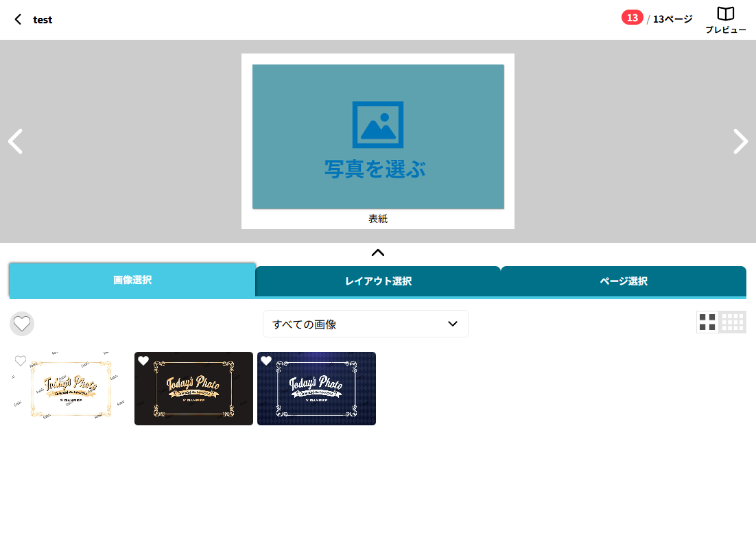Toggle the favorites filter heart button
756x533 pixels.
(22, 323)
